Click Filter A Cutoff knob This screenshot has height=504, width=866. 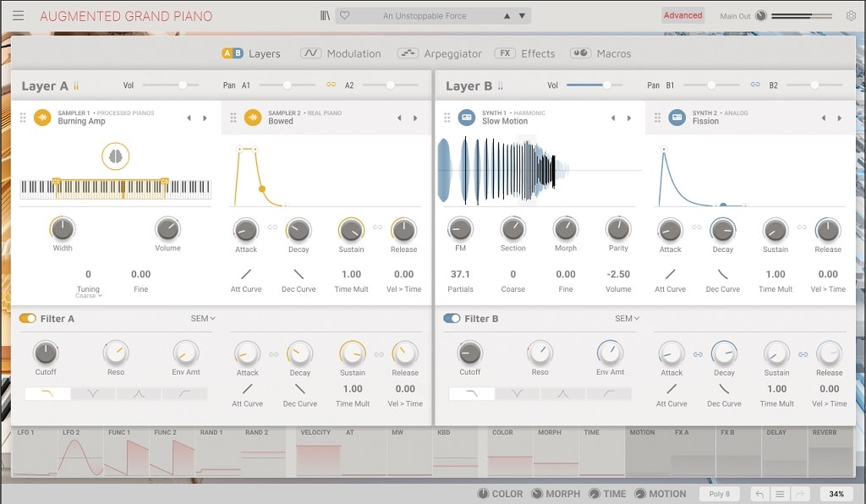(x=46, y=353)
